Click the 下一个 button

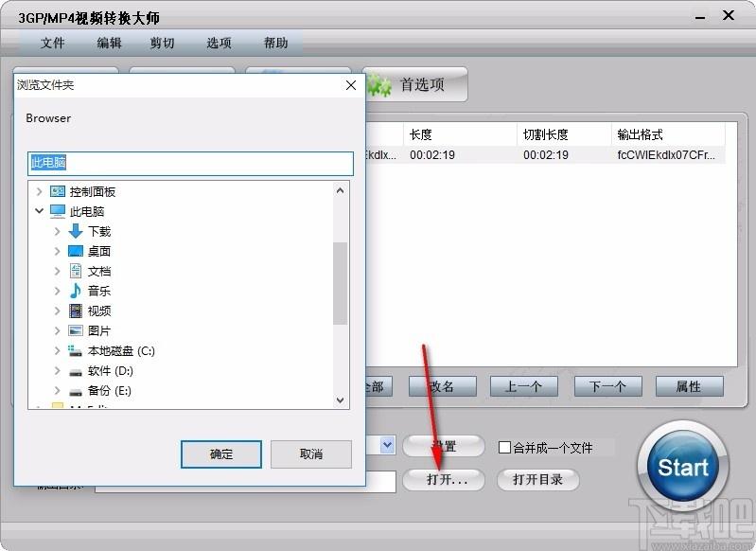click(608, 386)
